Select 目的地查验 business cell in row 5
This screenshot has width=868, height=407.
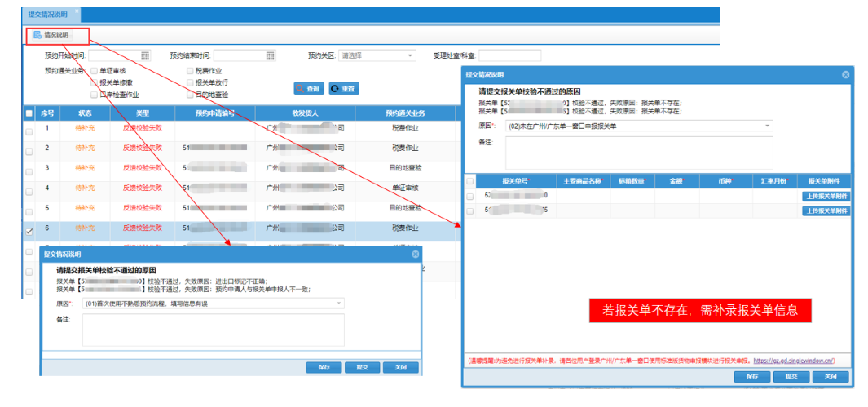point(405,208)
